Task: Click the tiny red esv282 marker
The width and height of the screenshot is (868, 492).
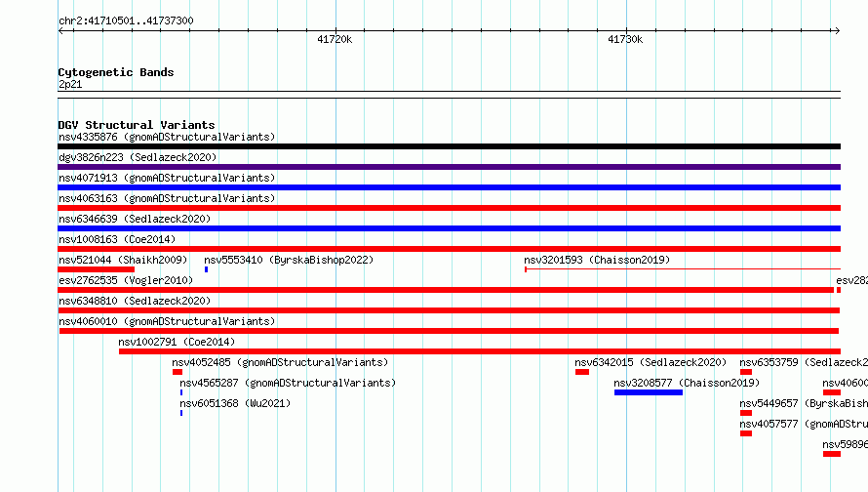Action: point(839,290)
